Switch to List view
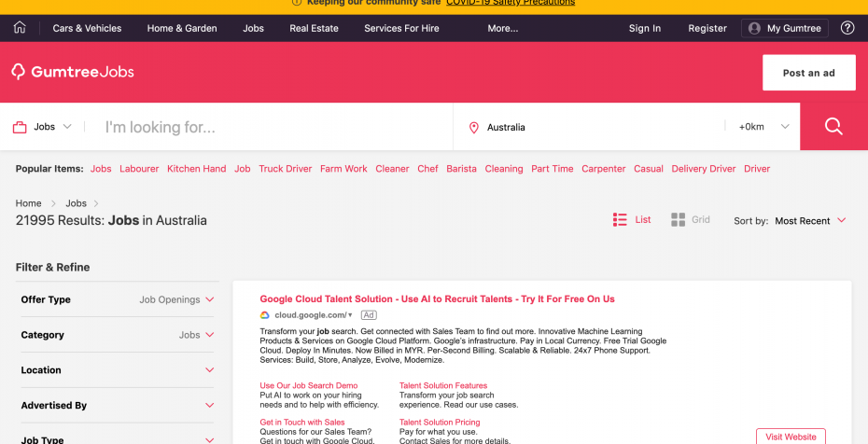 point(632,219)
